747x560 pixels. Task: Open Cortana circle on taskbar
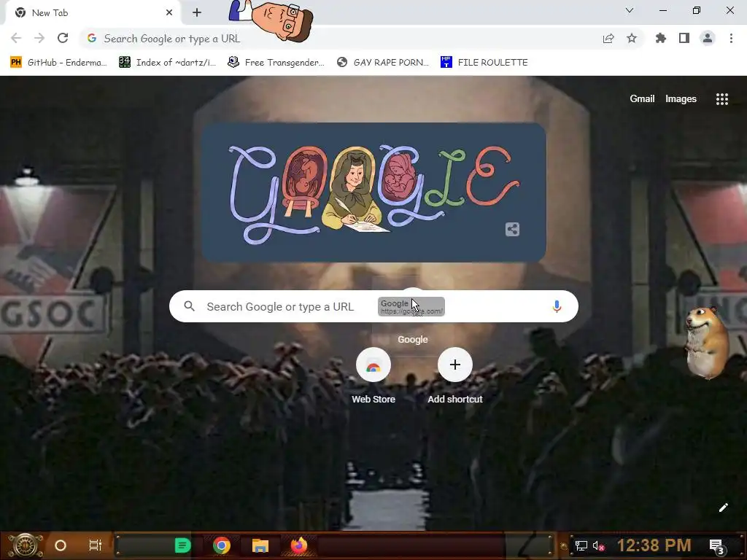pyautogui.click(x=61, y=545)
